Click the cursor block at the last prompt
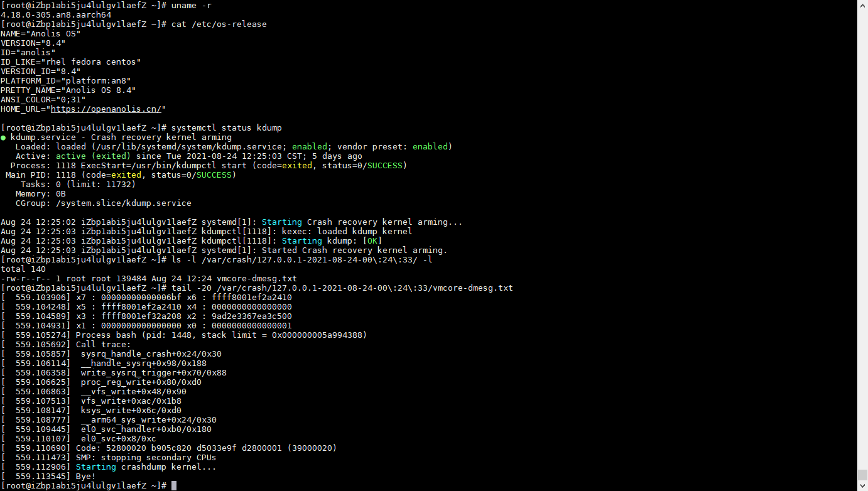The image size is (868, 491). (174, 486)
